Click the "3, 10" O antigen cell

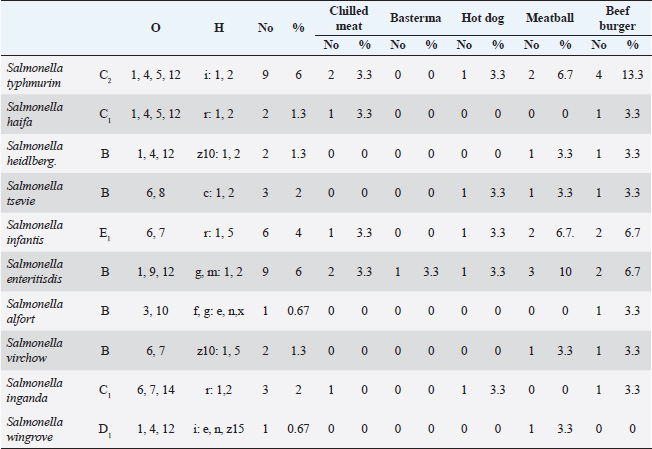[155, 310]
